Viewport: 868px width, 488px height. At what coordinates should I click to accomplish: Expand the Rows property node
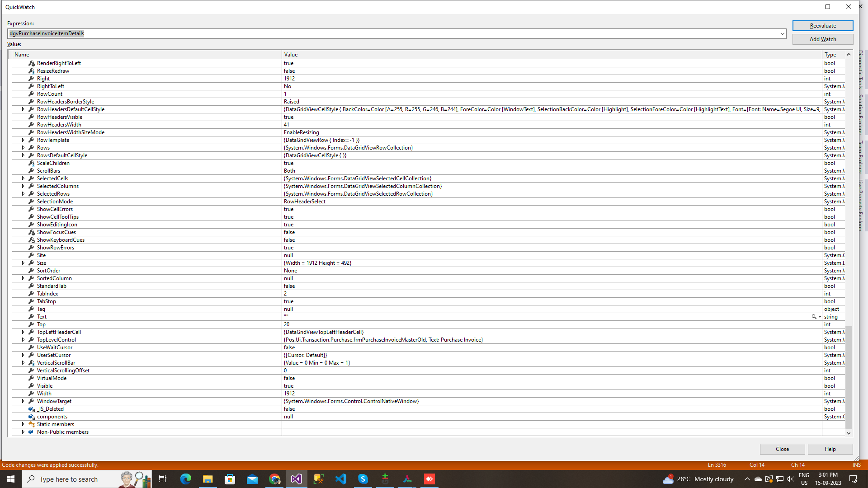(x=23, y=148)
